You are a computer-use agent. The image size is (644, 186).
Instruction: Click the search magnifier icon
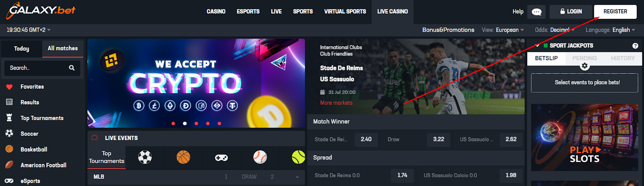coord(72,68)
